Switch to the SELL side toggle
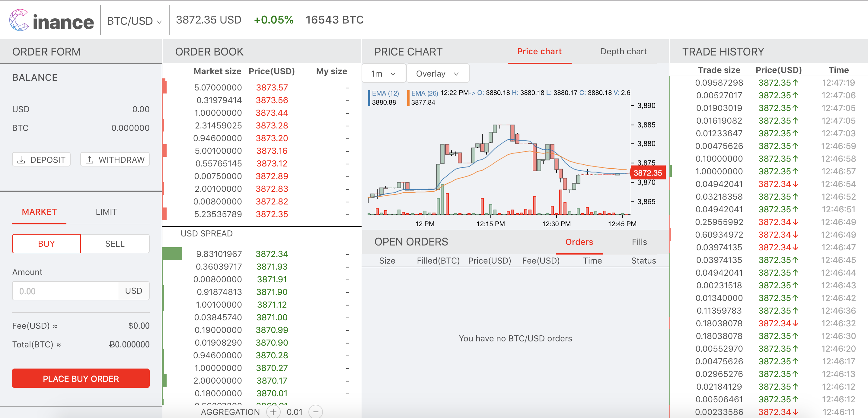This screenshot has width=868, height=418. 115,243
